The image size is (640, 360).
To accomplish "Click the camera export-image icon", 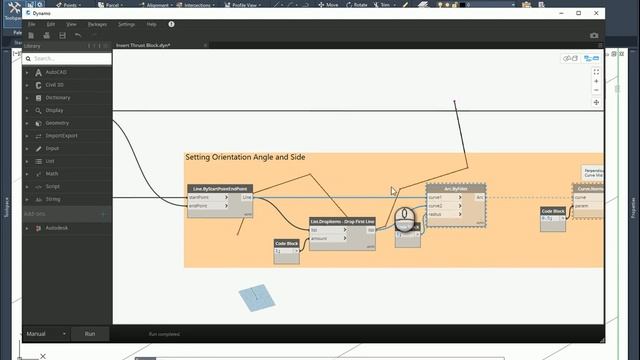I will 594,36.
